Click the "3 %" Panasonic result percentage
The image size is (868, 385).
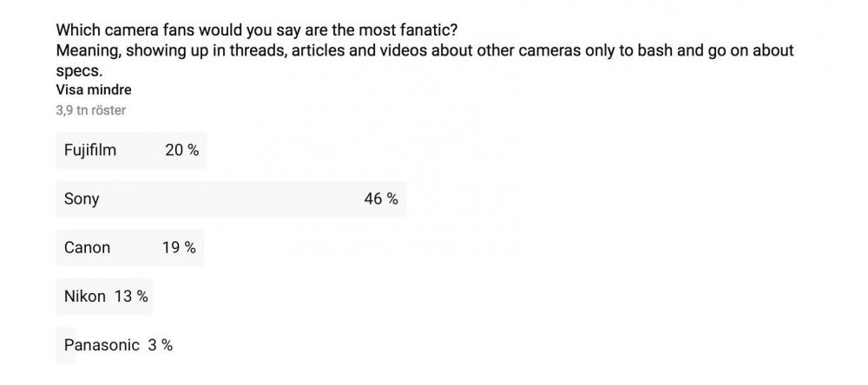pos(160,344)
